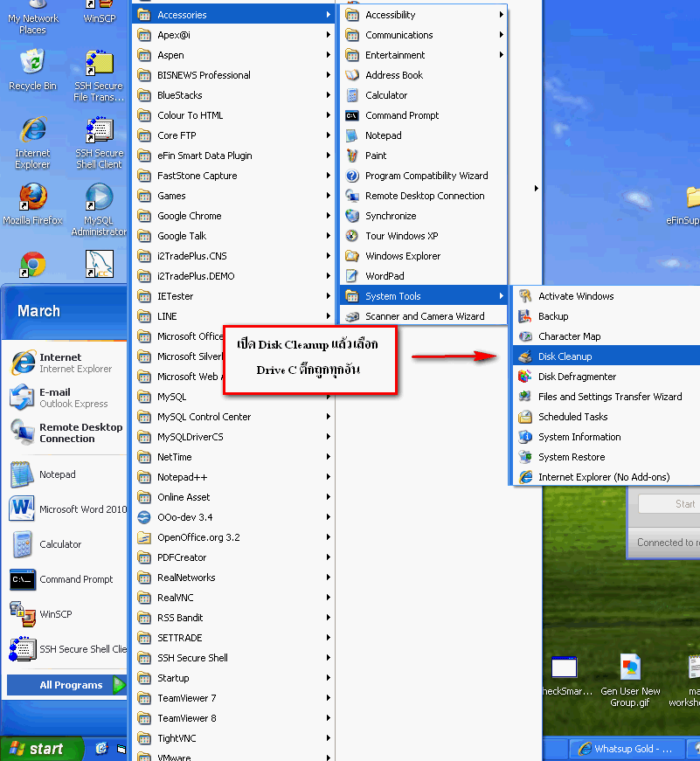Expand the RealVNC folder arrow
The width and height of the screenshot is (700, 761).
coord(329,598)
